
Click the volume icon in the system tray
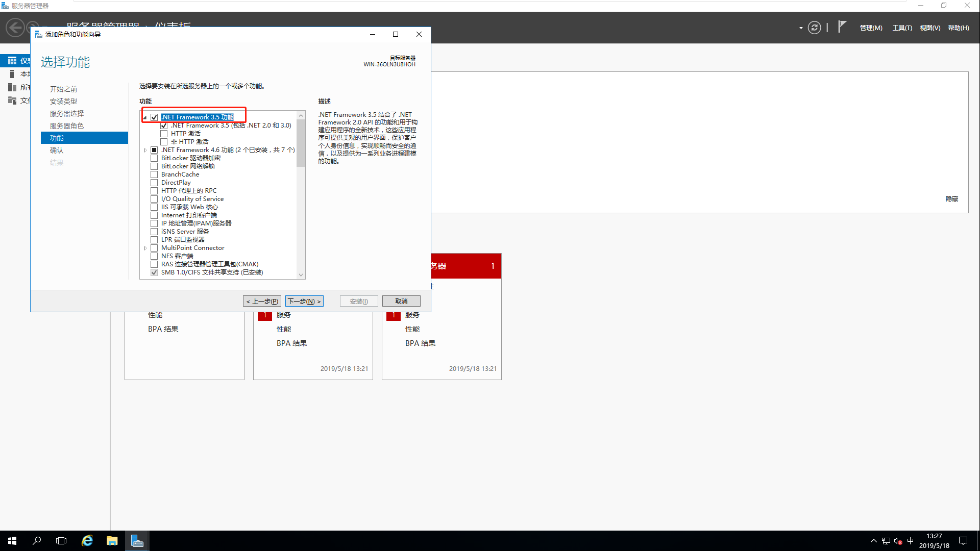tap(897, 541)
